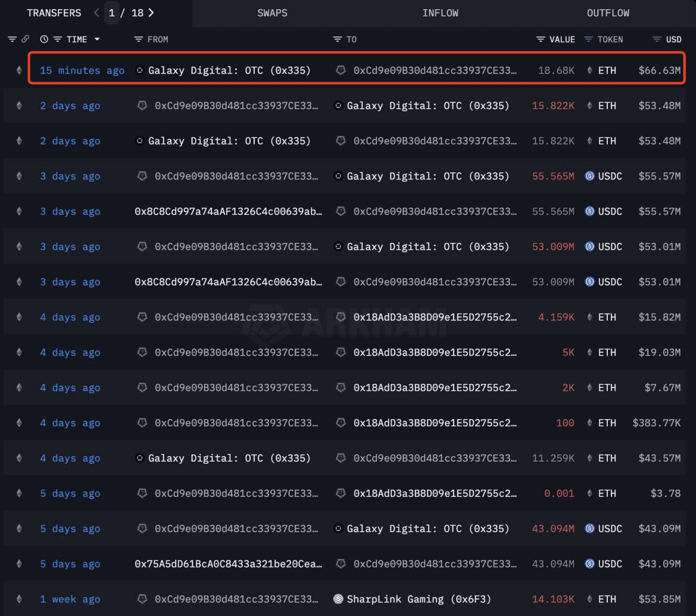The image size is (696, 616).
Task: Click the wallet icon beside sender in 4.159K row
Action: click(x=142, y=317)
